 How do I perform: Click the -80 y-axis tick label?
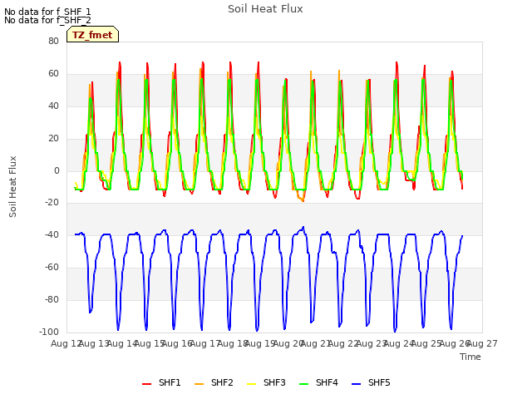pyautogui.click(x=52, y=299)
